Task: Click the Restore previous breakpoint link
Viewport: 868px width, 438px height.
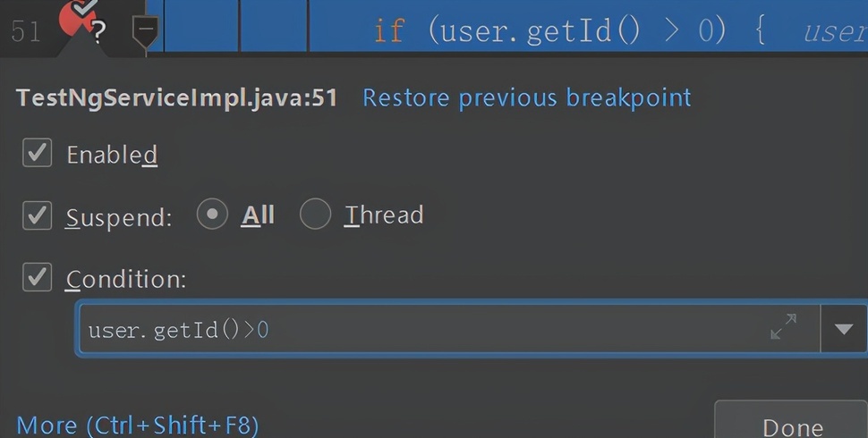Action: click(x=526, y=98)
